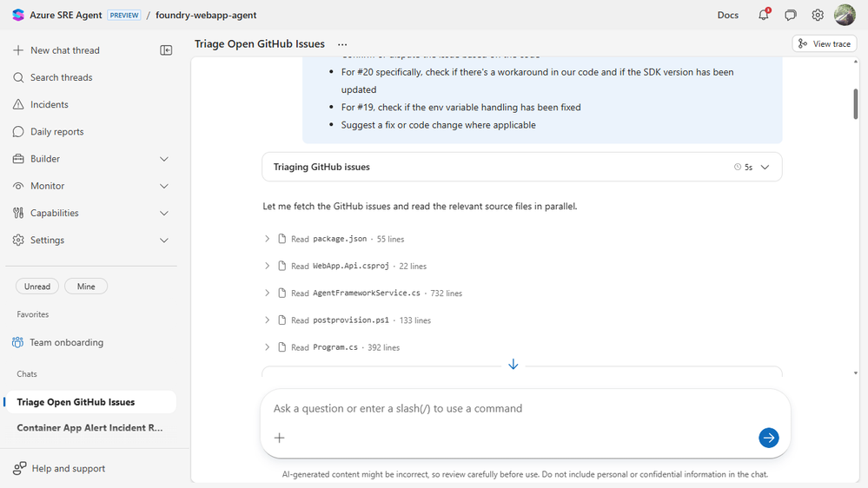Click the '732 lines' text
Viewport: 868px width, 488px height.
[x=447, y=293]
